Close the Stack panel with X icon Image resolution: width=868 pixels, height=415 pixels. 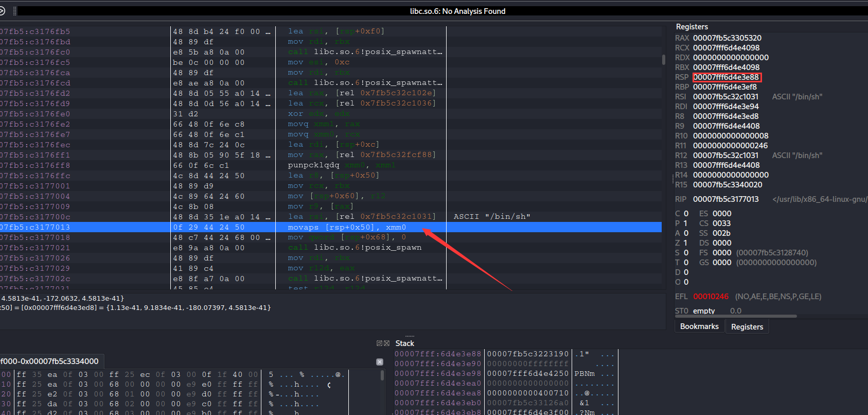pos(386,343)
